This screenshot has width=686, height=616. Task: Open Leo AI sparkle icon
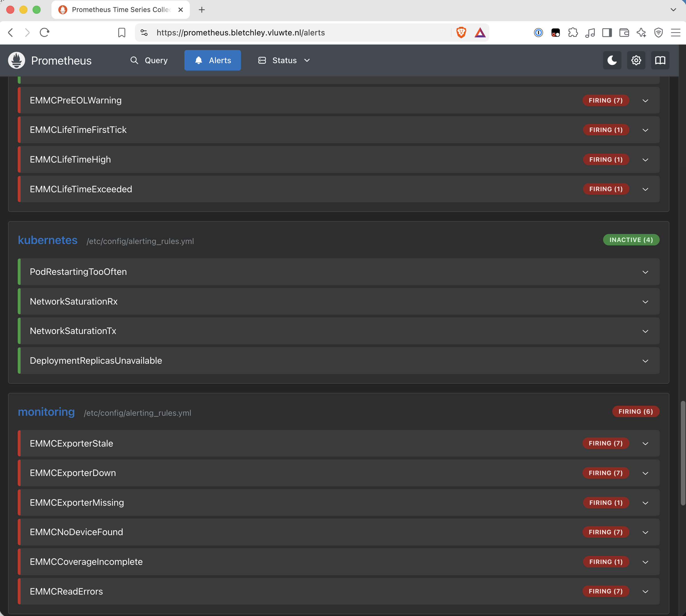(641, 33)
